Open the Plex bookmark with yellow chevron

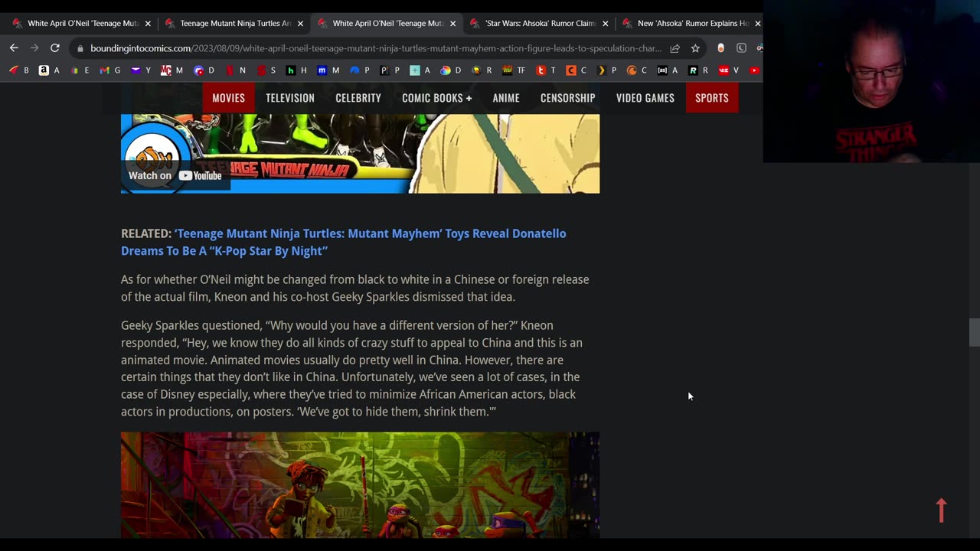[x=607, y=70]
